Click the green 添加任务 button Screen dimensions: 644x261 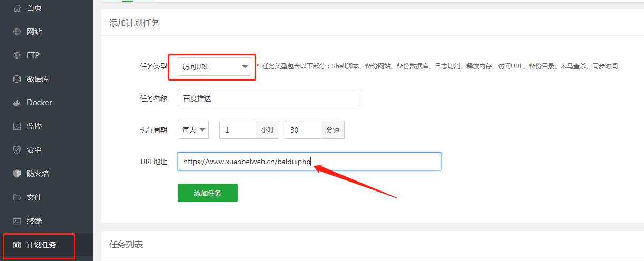point(208,193)
